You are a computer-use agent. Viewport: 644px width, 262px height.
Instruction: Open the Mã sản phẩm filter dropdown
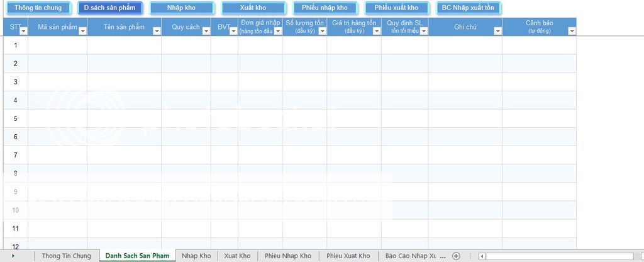pos(82,31)
